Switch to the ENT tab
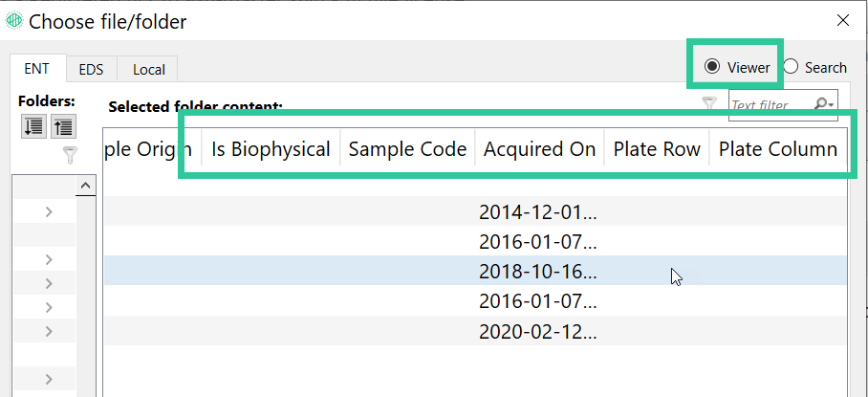 38,69
